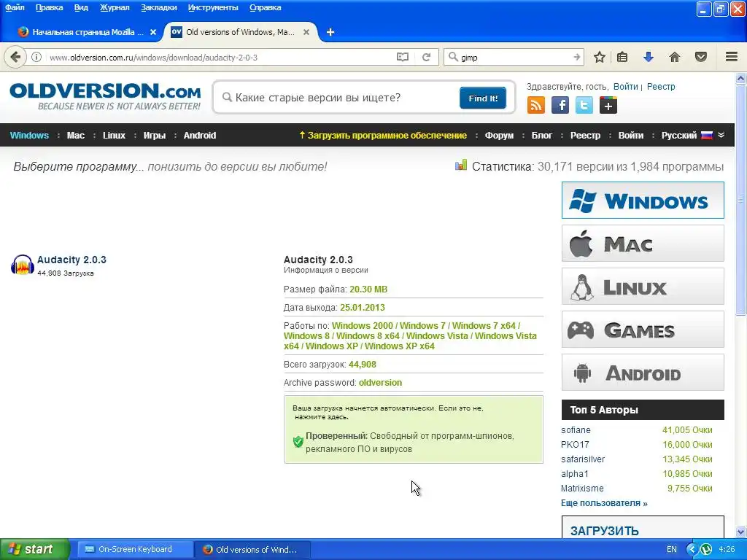Click Audacity 2.0.3 title link on left
The image size is (747, 560).
[71, 260]
